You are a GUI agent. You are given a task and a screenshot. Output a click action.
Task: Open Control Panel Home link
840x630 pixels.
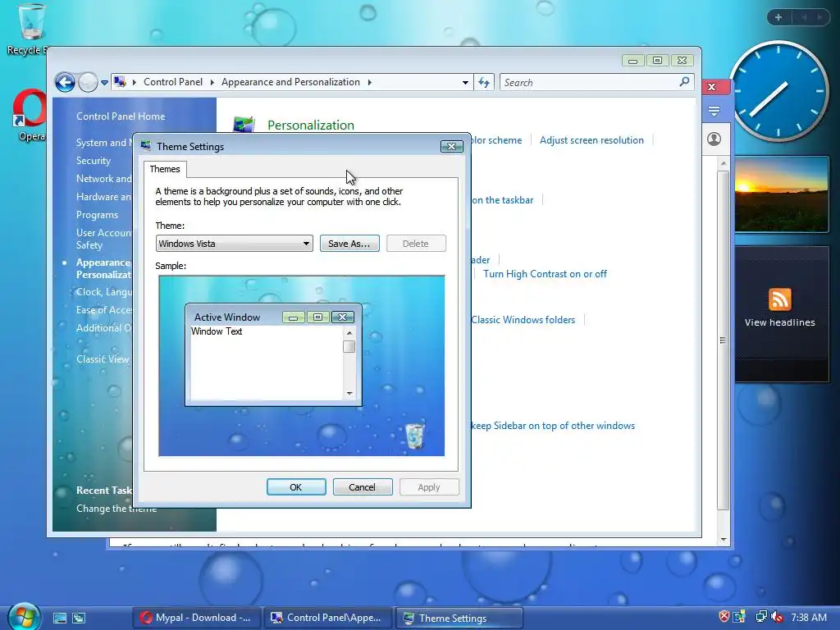121,116
